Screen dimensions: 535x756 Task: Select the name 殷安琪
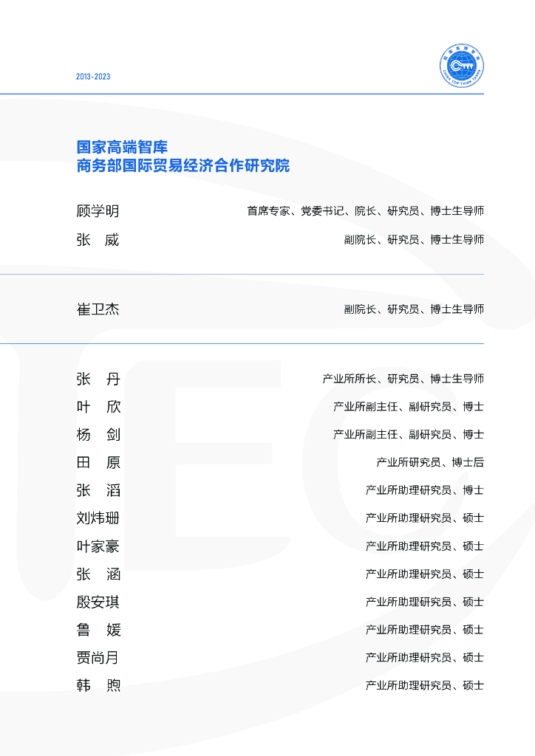point(98,602)
